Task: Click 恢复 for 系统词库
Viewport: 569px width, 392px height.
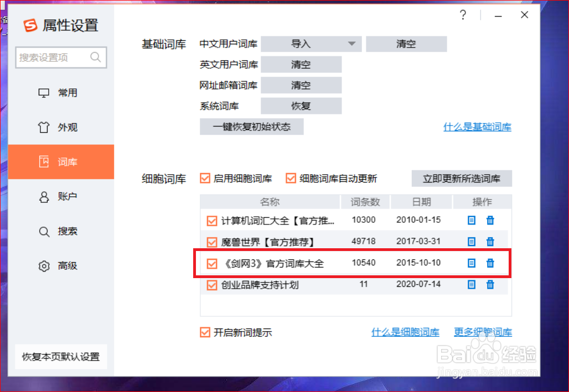Action: 301,106
